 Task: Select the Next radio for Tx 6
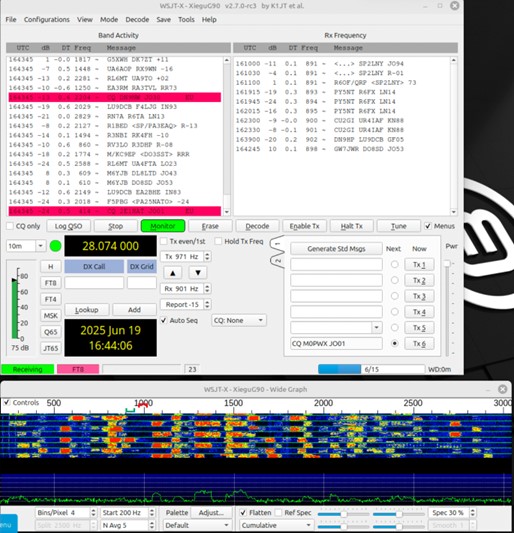pos(394,343)
